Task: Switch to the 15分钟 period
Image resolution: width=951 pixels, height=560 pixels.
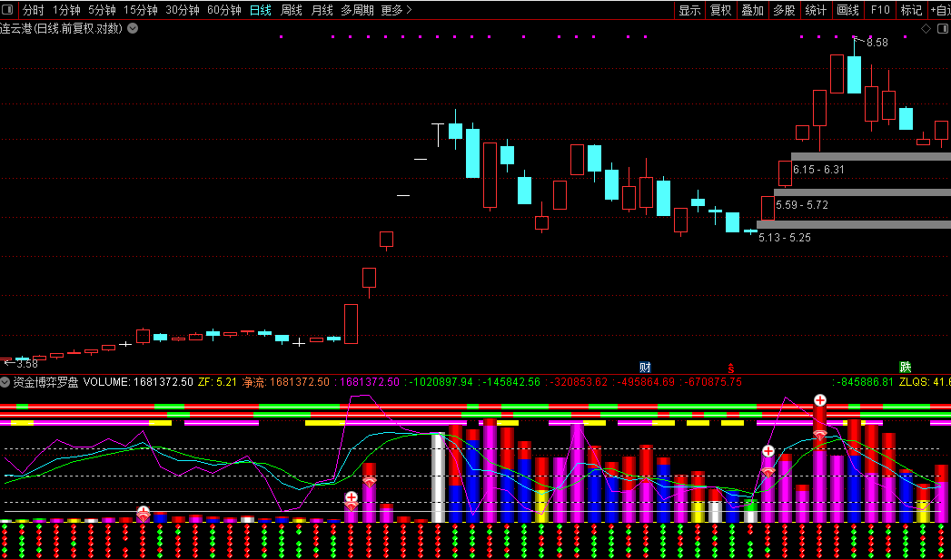Action: pyautogui.click(x=141, y=10)
